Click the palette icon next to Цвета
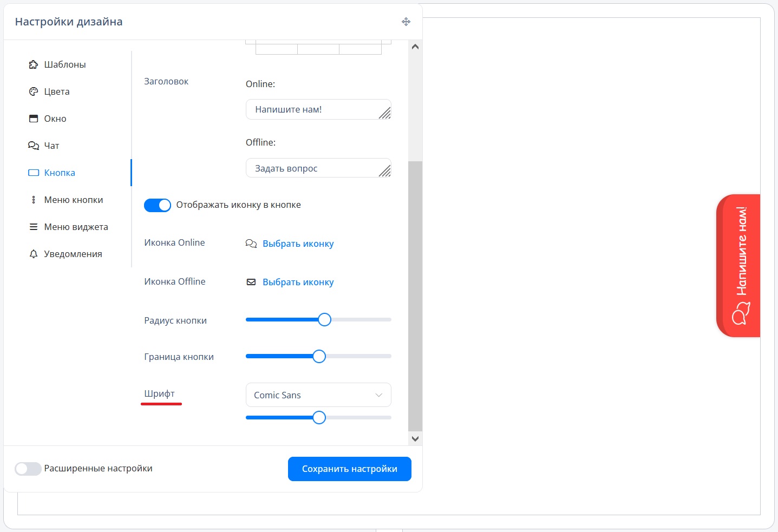778x532 pixels. (x=34, y=91)
